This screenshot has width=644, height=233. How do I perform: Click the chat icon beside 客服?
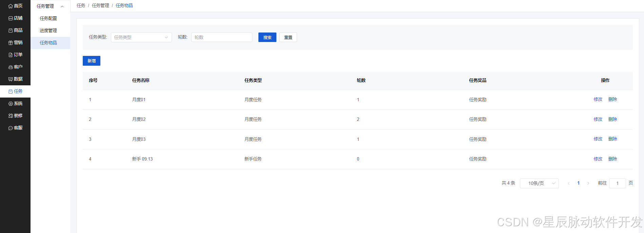(11, 128)
